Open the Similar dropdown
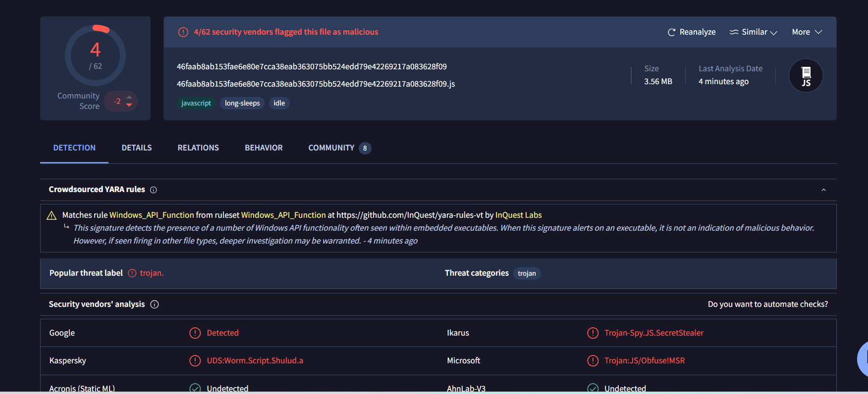868x394 pixels. 754,32
